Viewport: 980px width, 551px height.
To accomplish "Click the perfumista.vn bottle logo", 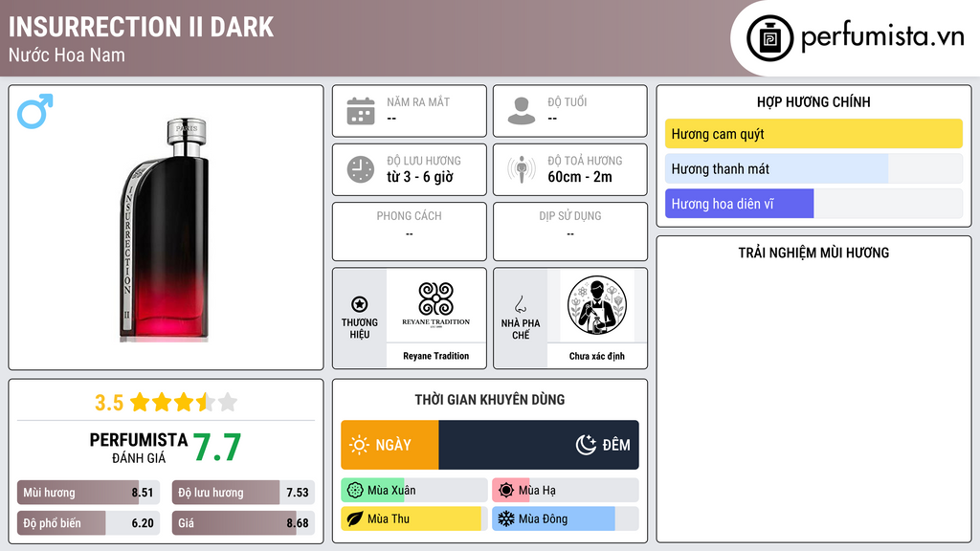I will (x=770, y=38).
